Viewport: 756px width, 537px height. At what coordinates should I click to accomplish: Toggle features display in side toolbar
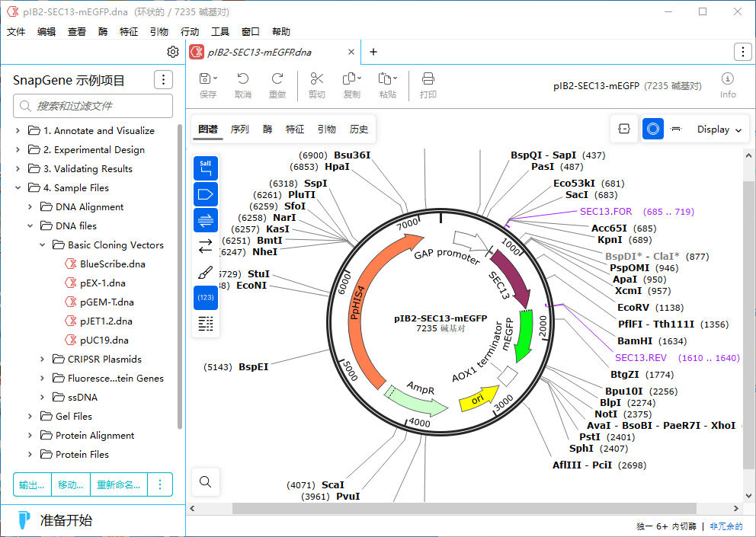click(206, 194)
